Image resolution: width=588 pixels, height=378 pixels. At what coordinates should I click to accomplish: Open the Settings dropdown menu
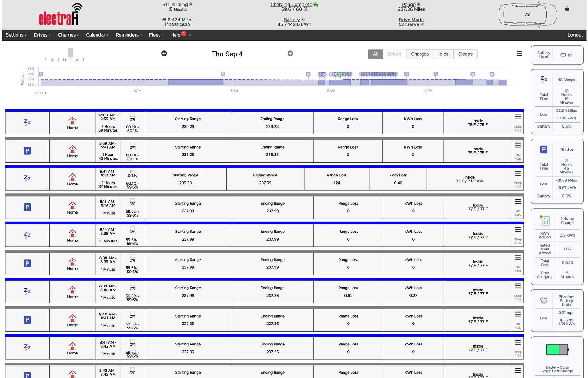[x=16, y=35]
